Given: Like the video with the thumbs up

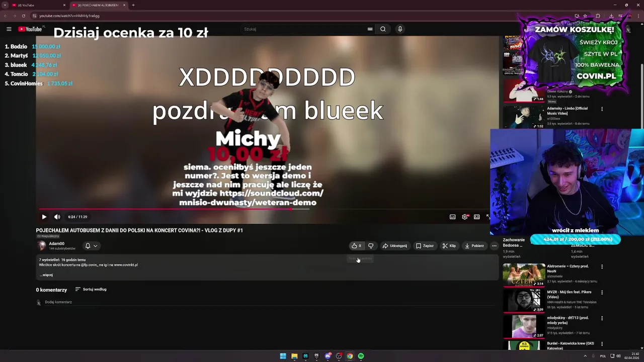Looking at the screenshot, I should point(357,246).
